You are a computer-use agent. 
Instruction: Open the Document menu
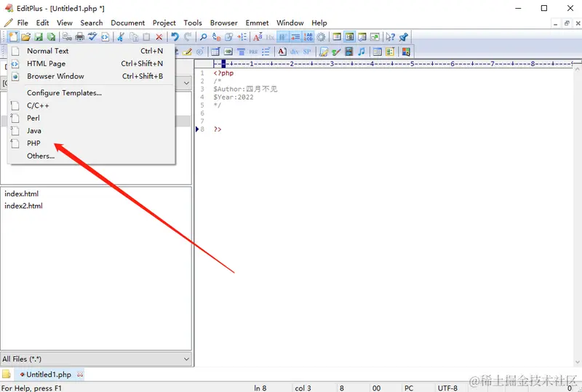click(x=128, y=23)
